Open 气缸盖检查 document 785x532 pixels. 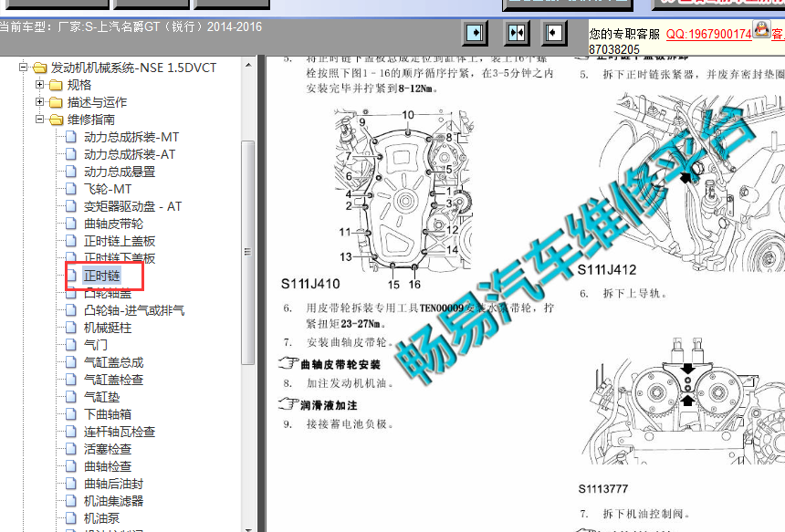tap(114, 380)
